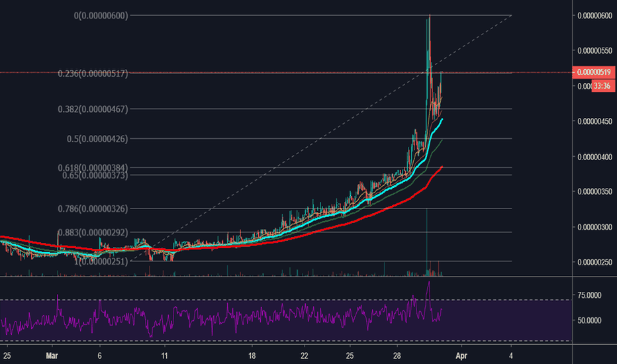Click the Mar label on time axis
Image resolution: width=617 pixels, height=364 pixels.
[x=52, y=356]
